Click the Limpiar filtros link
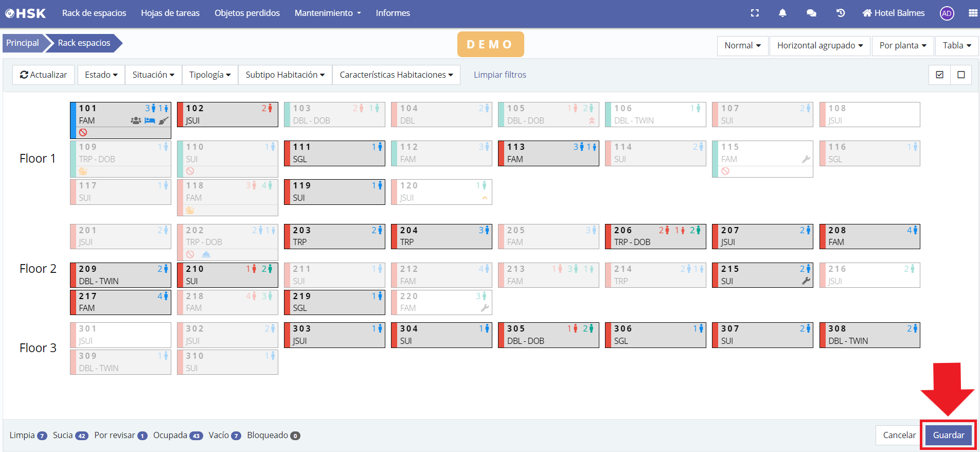The height and width of the screenshot is (452, 980). 500,75
